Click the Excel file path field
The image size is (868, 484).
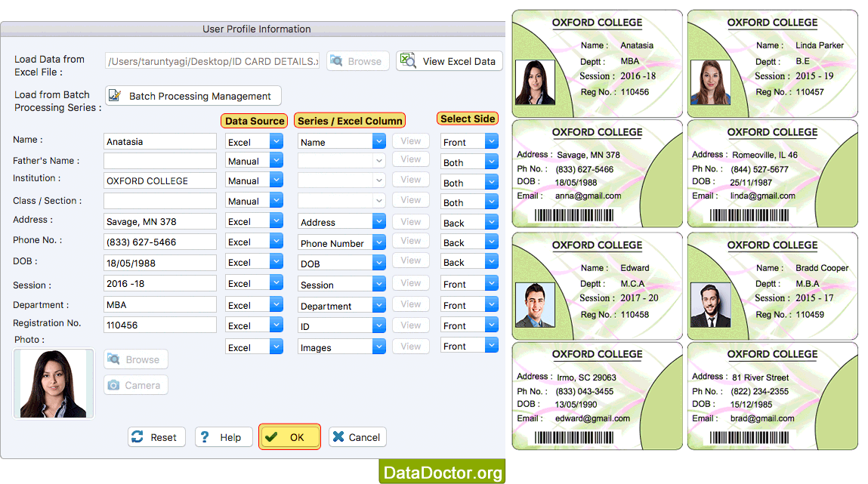click(212, 61)
